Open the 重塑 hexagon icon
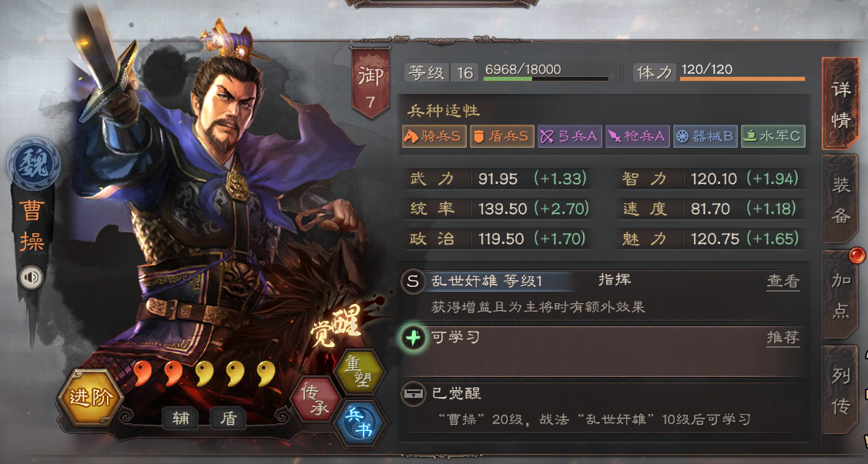Image resolution: width=868 pixels, height=464 pixels. point(360,371)
